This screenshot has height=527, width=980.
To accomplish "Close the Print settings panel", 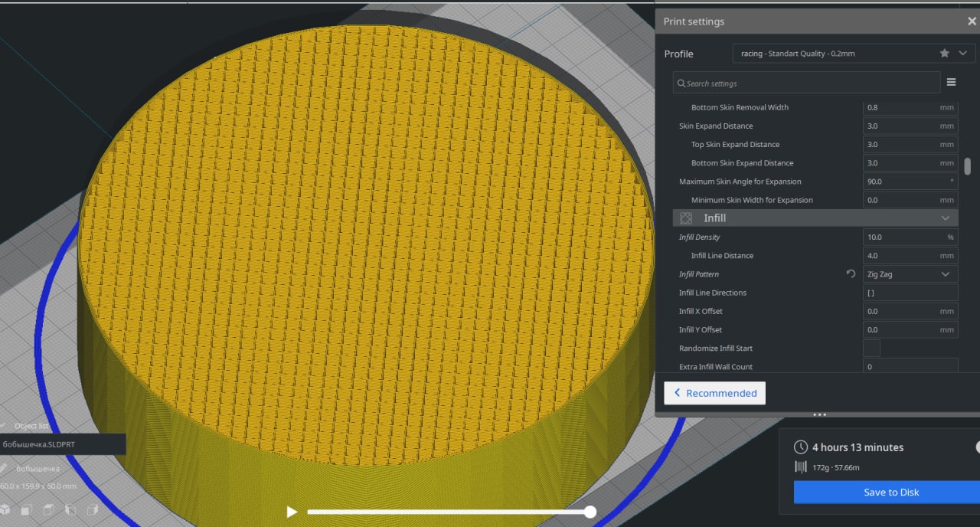I will point(972,21).
